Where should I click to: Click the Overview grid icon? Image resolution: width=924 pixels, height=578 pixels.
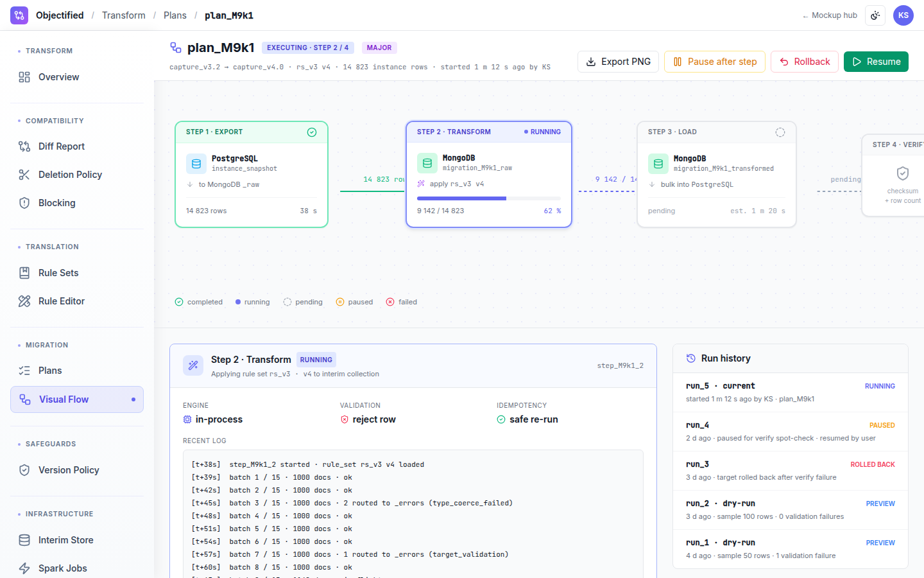[x=24, y=77]
